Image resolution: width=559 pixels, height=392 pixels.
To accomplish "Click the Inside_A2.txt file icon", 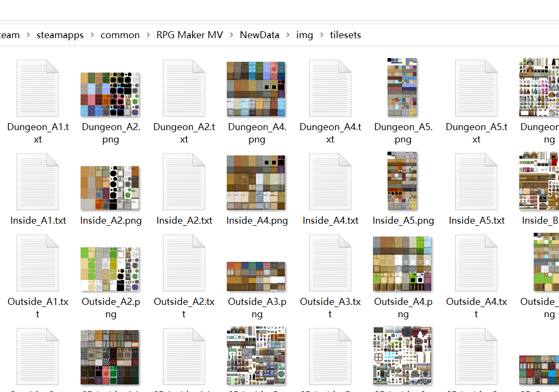I will (184, 182).
